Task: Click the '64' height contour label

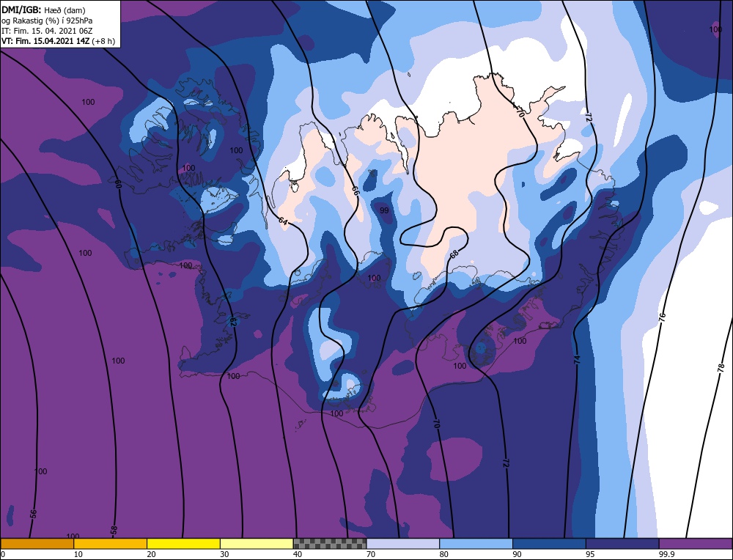Action: [x=283, y=221]
